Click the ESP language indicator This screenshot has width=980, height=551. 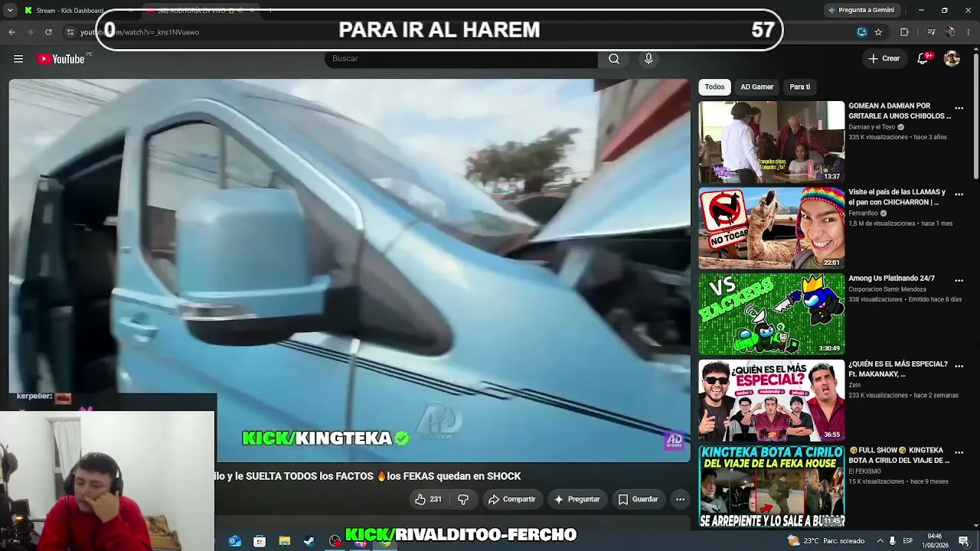tap(908, 541)
